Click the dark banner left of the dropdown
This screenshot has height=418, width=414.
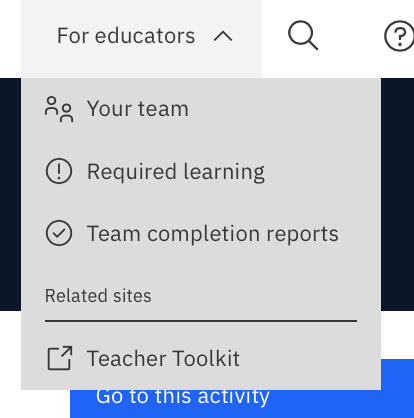[10, 194]
